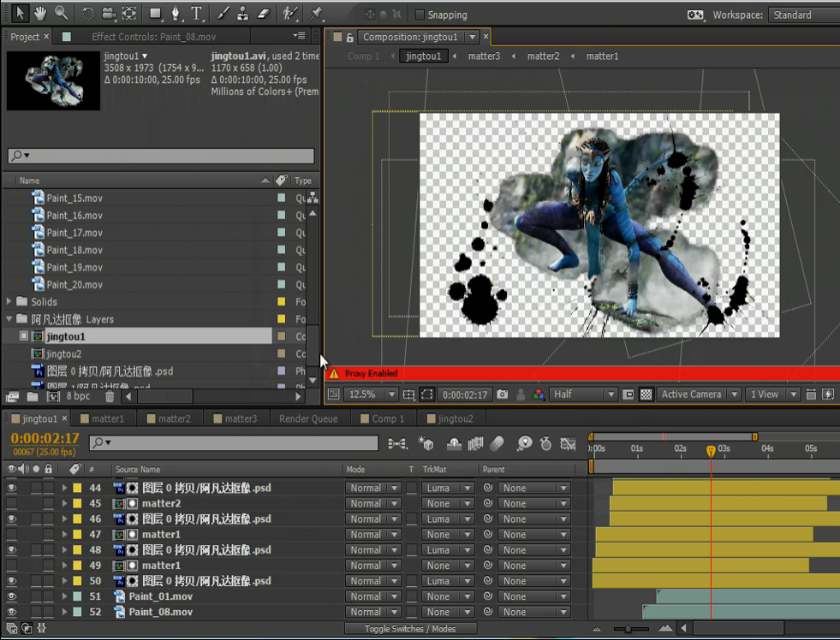Viewport: 840px width, 640px height.
Task: Click the auto-keyframe stopwatch icon in timeline
Action: point(546,443)
